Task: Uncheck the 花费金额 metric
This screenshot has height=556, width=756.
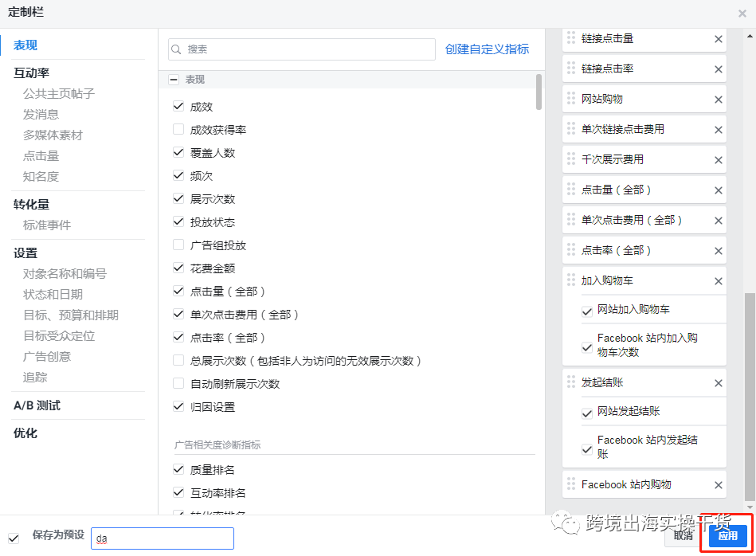Action: point(178,268)
